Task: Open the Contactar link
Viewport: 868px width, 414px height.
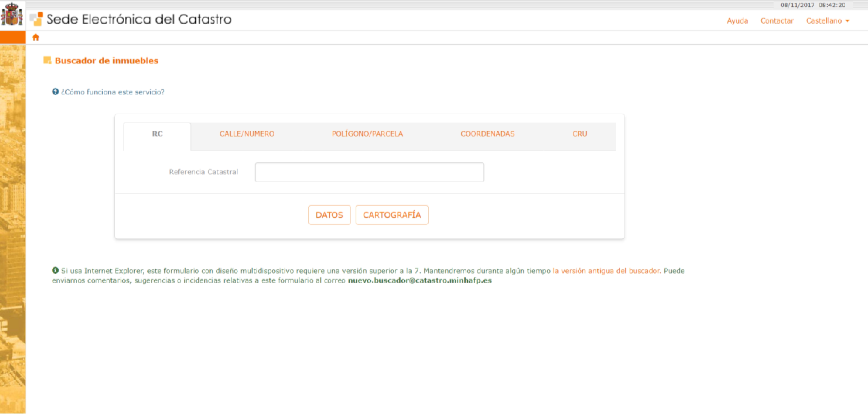Action: 777,21
